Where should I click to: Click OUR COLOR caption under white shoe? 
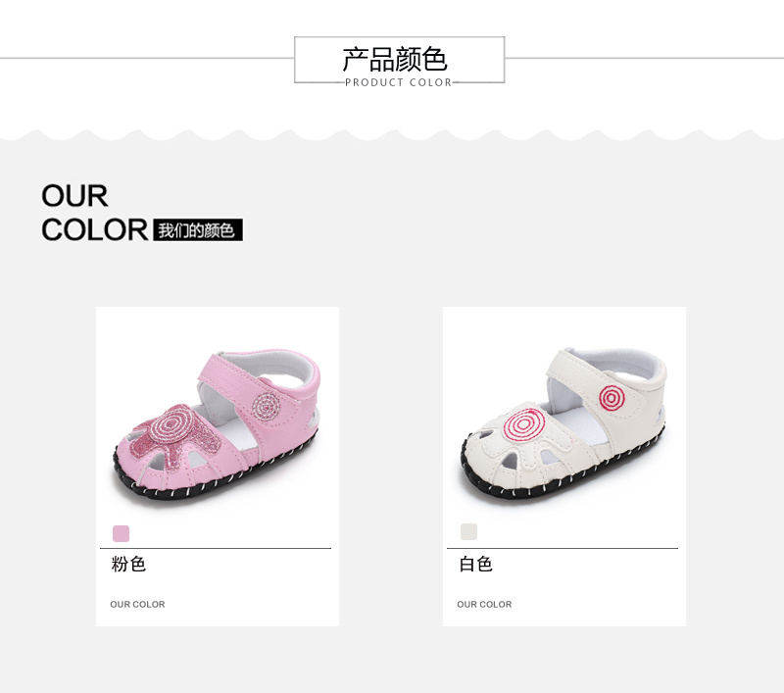(x=484, y=604)
